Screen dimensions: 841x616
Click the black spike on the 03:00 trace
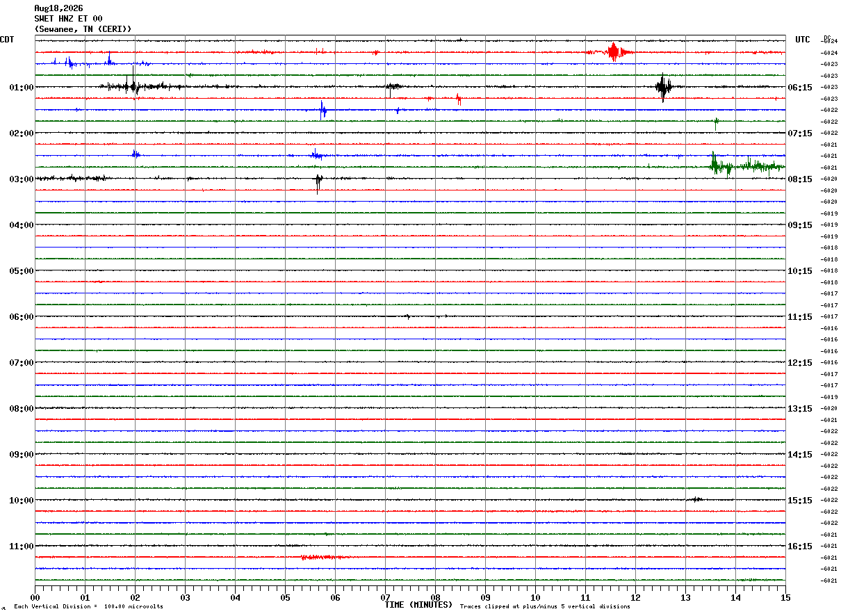pyautogui.click(x=318, y=181)
